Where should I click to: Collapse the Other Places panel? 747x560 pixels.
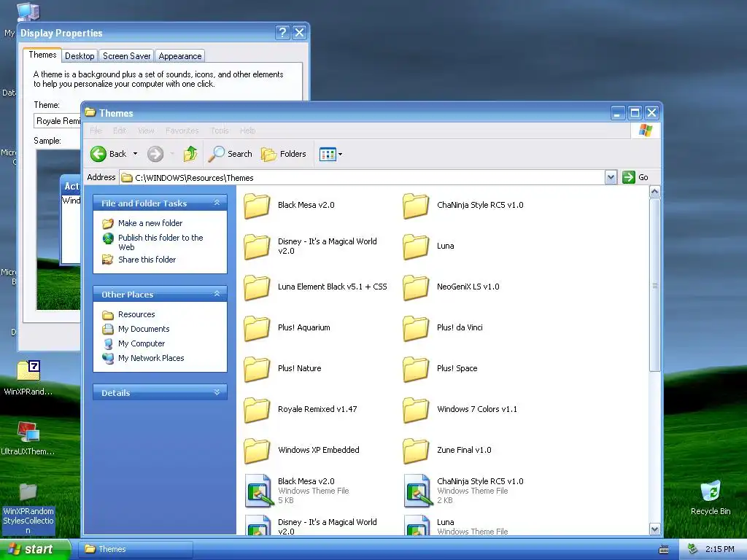[x=217, y=294]
